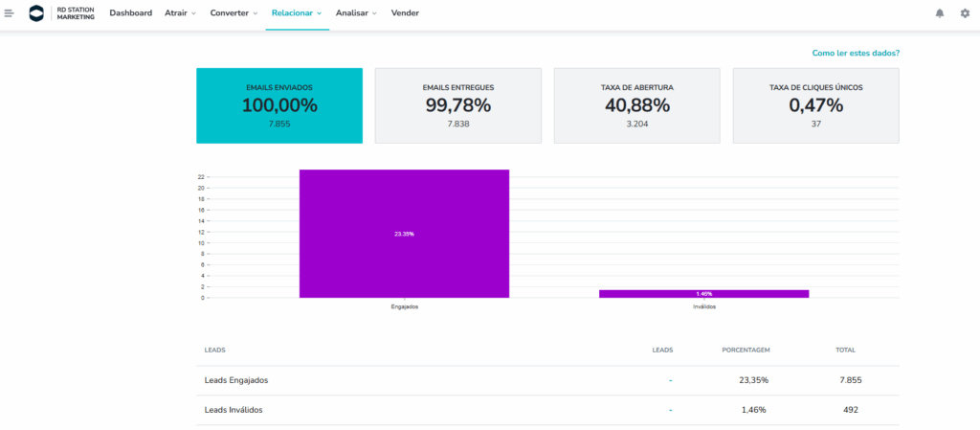Select the Emails Enviados card
Viewport: 980px width, 430px height.
[x=279, y=105]
